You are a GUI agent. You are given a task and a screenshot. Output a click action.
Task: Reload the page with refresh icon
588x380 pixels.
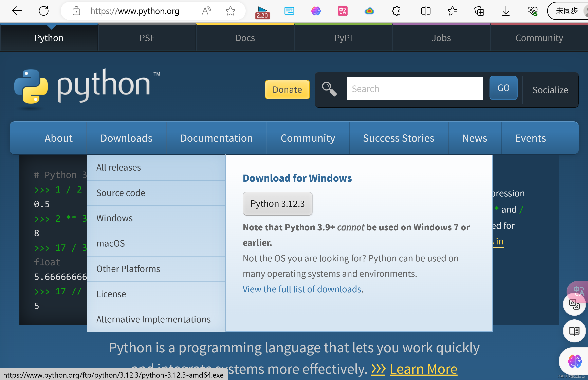(44, 11)
